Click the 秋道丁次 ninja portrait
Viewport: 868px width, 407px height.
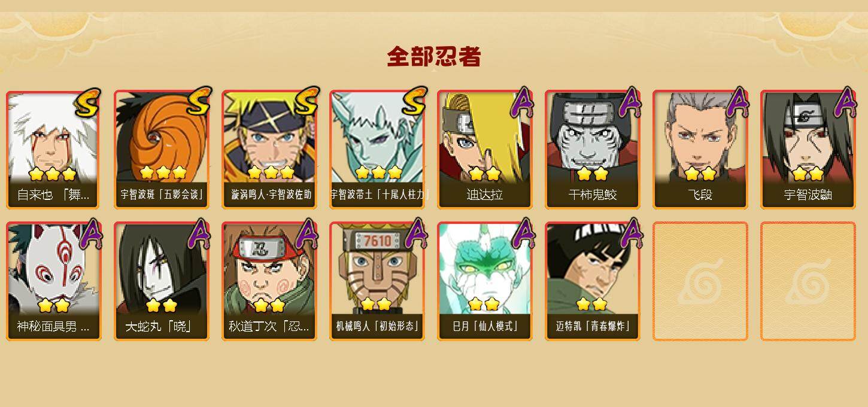coord(269,281)
